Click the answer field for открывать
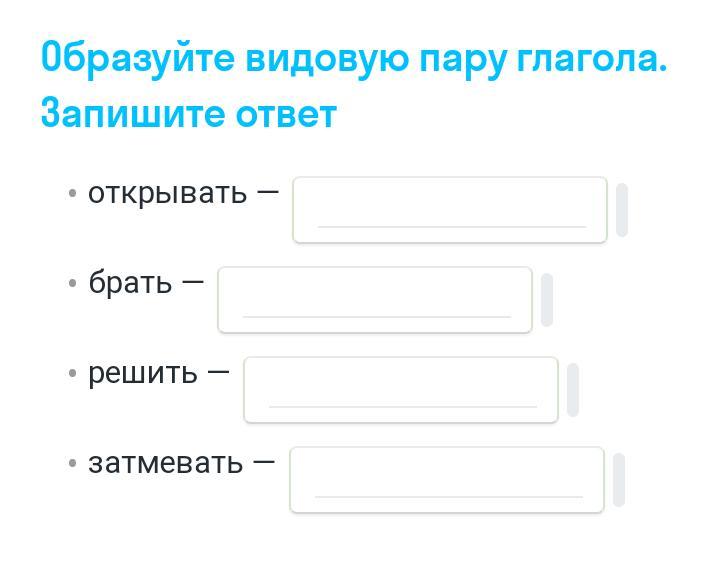This screenshot has height=569, width=720. 450,210
